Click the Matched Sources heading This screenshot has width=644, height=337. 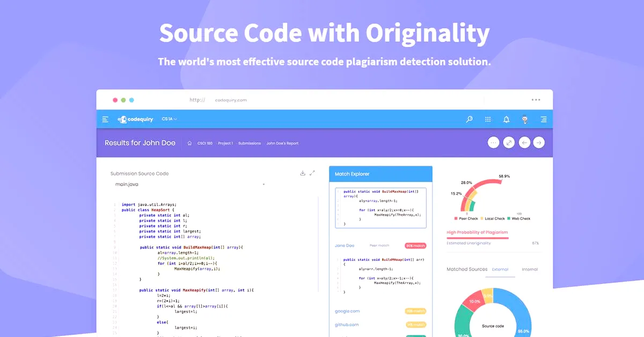point(467,269)
